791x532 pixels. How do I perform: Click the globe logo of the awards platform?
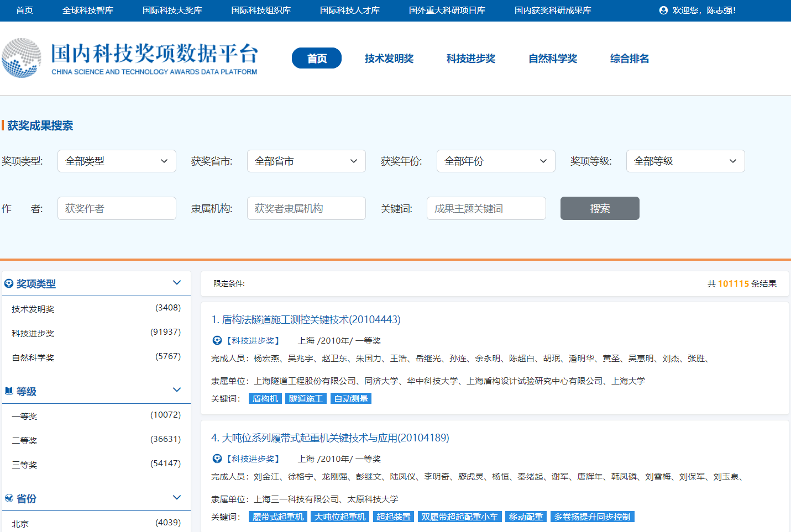tap(22, 58)
